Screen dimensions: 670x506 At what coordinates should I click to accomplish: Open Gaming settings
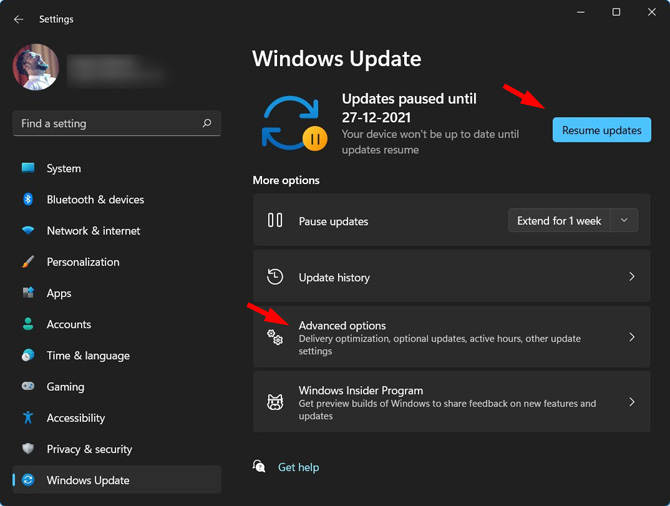117,387
